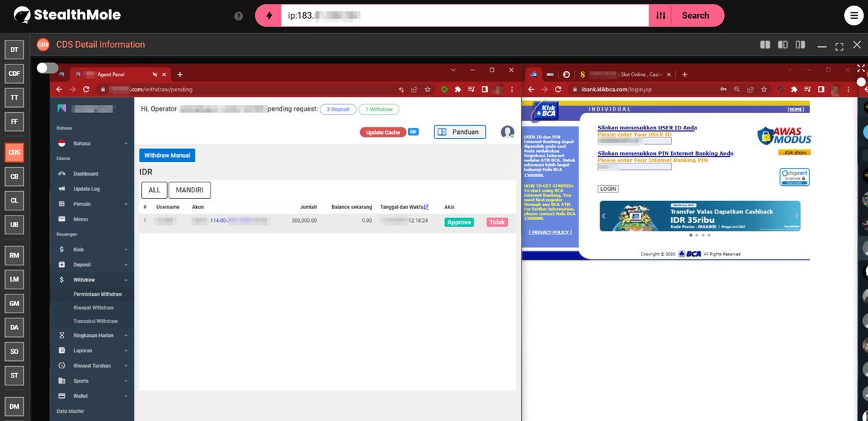The image size is (868, 421).
Task: Open the DA sidebar module
Action: (x=14, y=327)
